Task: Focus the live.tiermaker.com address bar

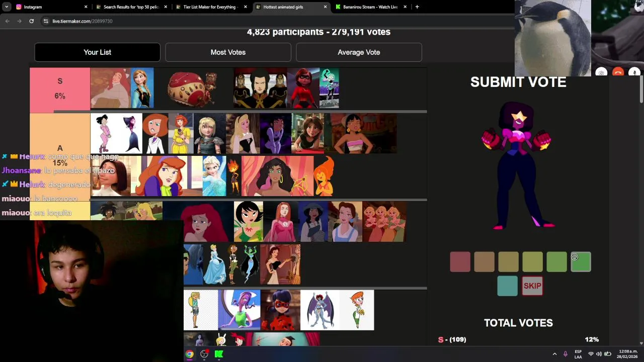Action: [277, 21]
